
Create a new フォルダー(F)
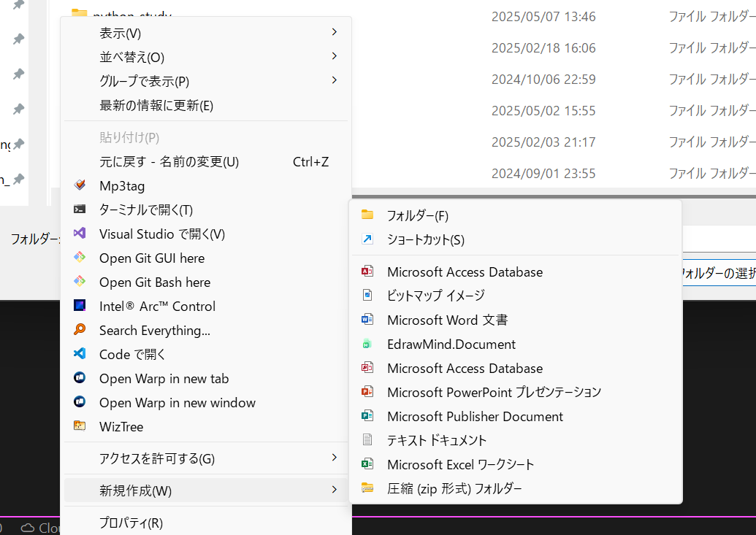[516, 215]
